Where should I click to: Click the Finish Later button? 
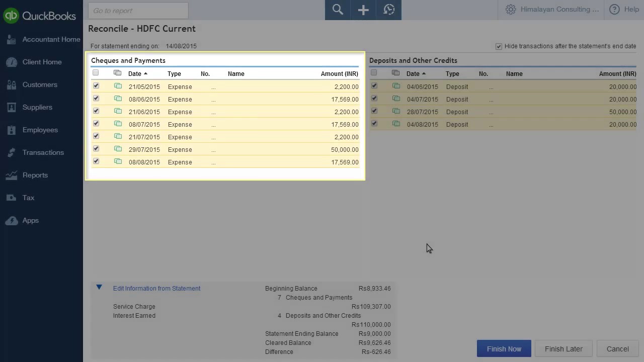click(x=563, y=349)
